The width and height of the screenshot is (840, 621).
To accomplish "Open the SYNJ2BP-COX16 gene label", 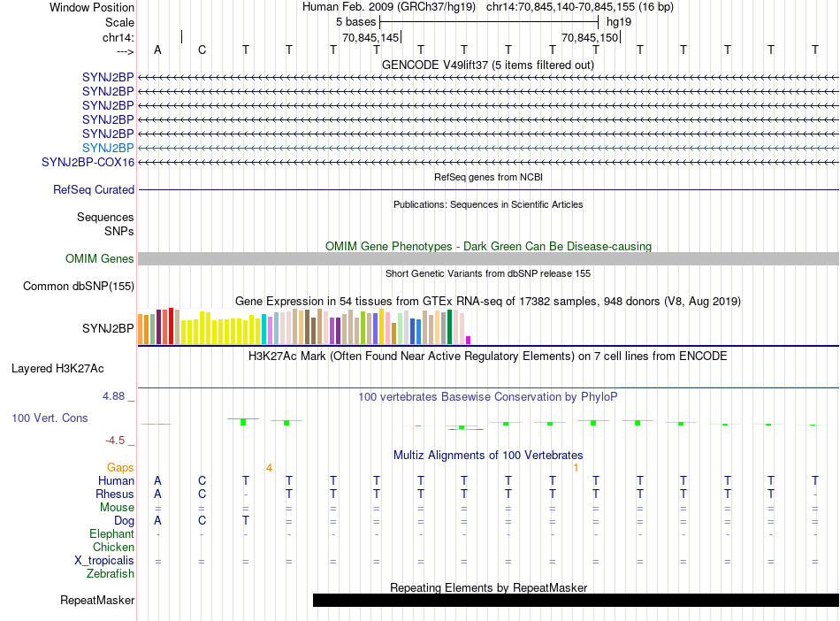I will pos(88,163).
